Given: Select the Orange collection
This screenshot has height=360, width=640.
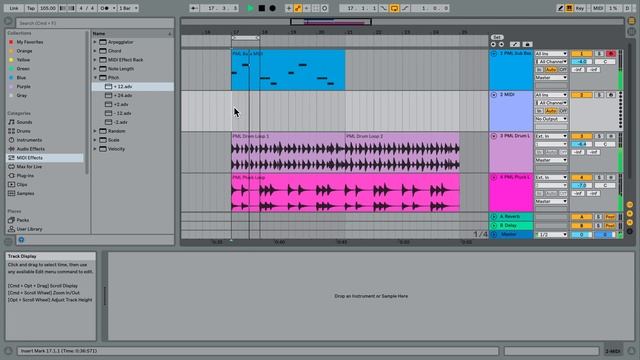Looking at the screenshot, I should pyautogui.click(x=24, y=51).
